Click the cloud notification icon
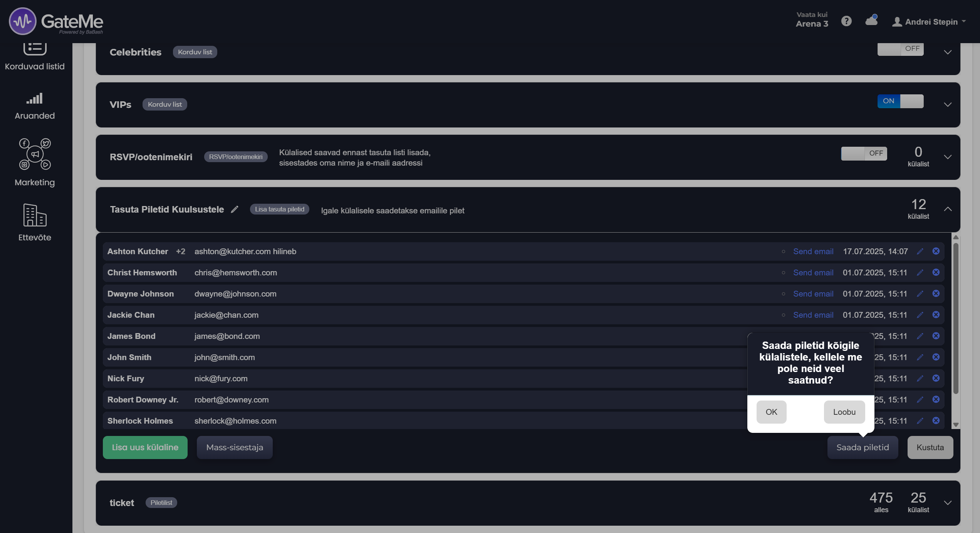980x533 pixels. tap(871, 20)
